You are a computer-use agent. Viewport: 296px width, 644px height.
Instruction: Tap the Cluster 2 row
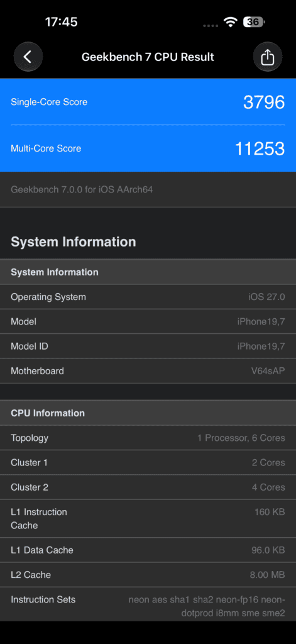[148, 487]
